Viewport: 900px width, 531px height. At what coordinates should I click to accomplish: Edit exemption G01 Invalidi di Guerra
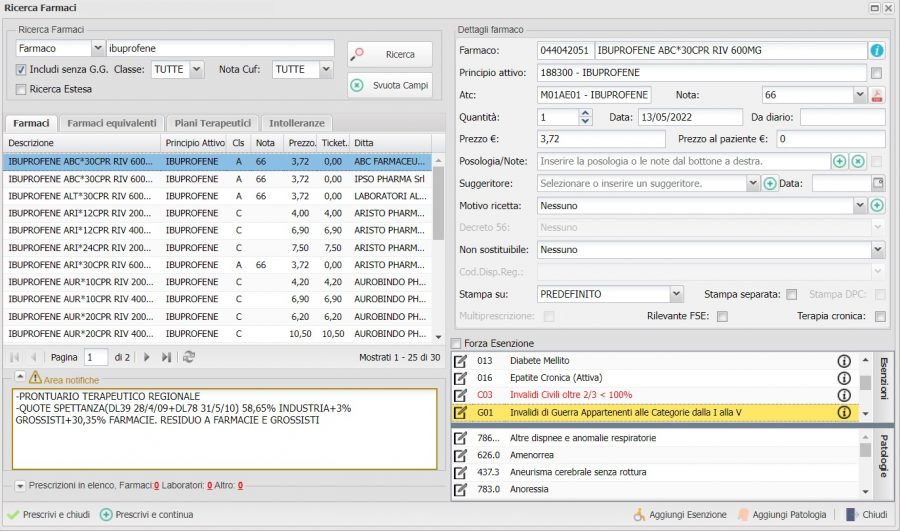tap(460, 413)
